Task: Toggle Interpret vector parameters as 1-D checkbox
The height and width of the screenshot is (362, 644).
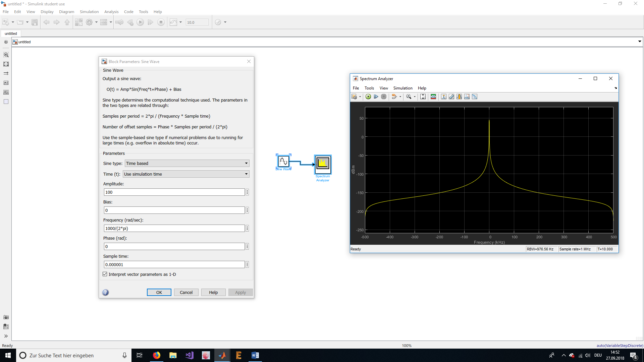Action: point(105,274)
